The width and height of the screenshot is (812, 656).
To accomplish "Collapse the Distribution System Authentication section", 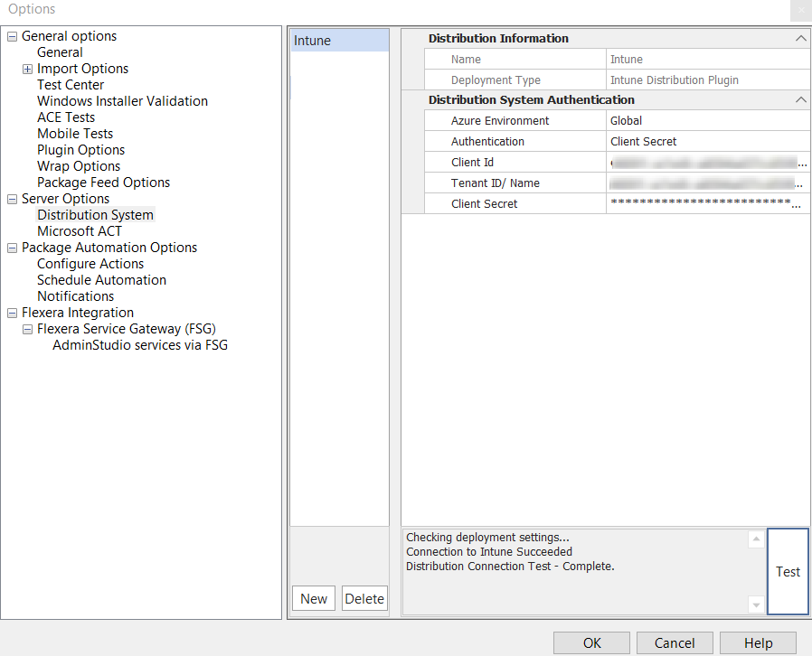I will tap(800, 99).
